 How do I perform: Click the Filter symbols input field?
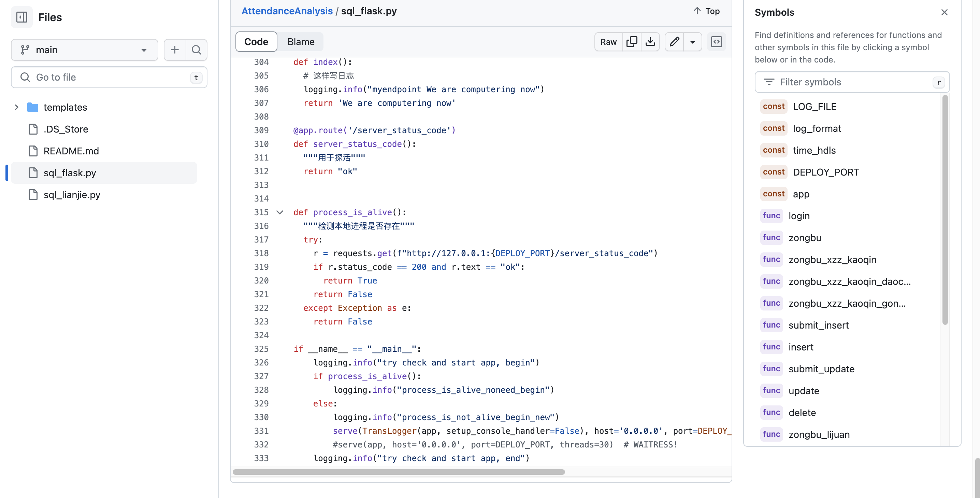(852, 81)
